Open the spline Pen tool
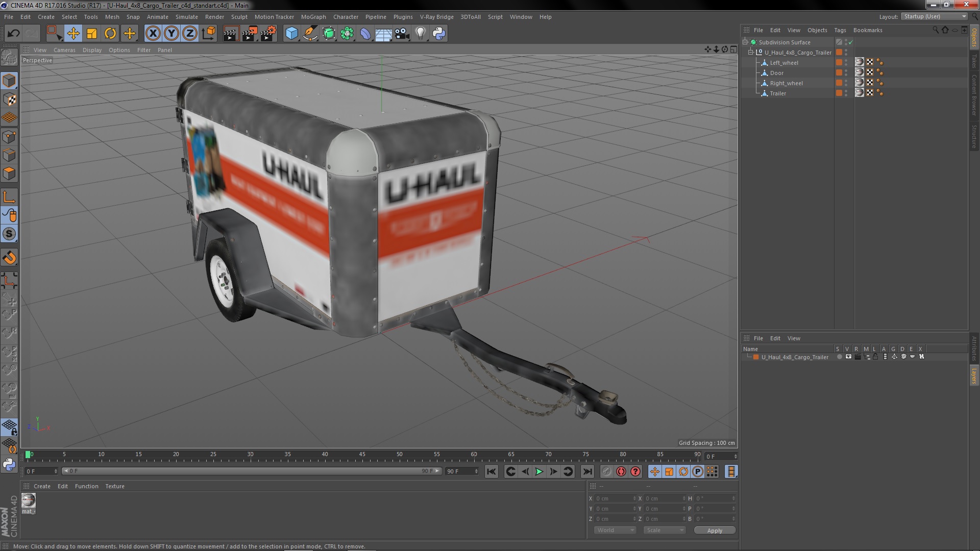980x551 pixels. (x=310, y=34)
